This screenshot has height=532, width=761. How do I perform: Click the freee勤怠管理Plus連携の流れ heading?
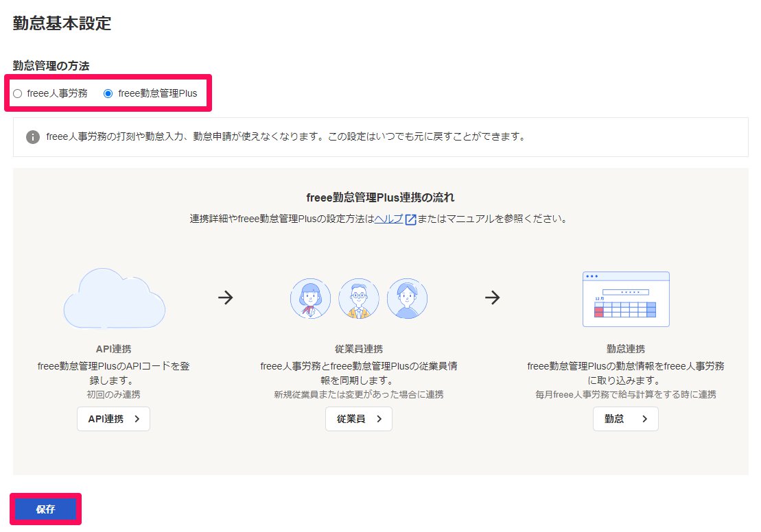point(380,197)
